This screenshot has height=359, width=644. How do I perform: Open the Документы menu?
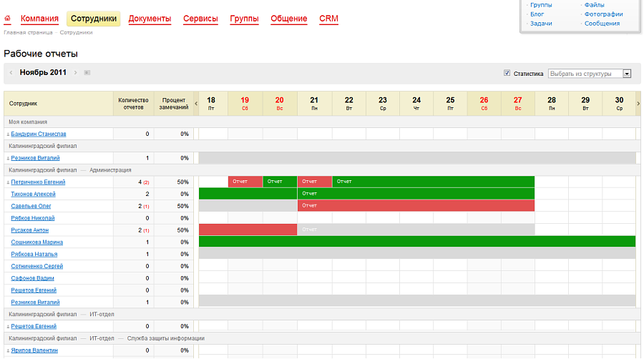click(x=150, y=19)
